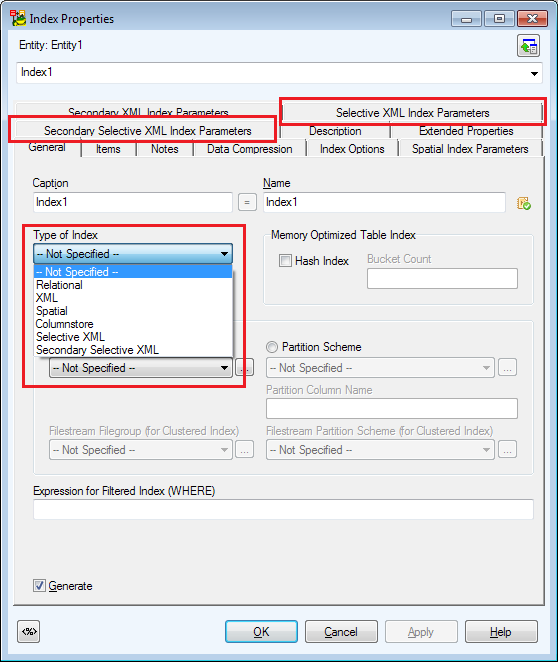
Task: Choose Spatial in the index type list
Action: [133, 311]
